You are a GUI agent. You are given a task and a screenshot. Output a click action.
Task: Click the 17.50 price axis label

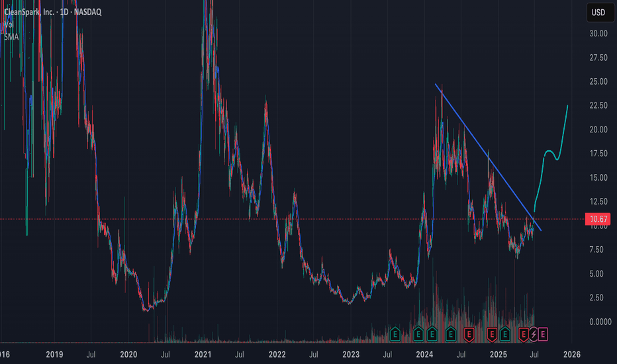point(598,154)
